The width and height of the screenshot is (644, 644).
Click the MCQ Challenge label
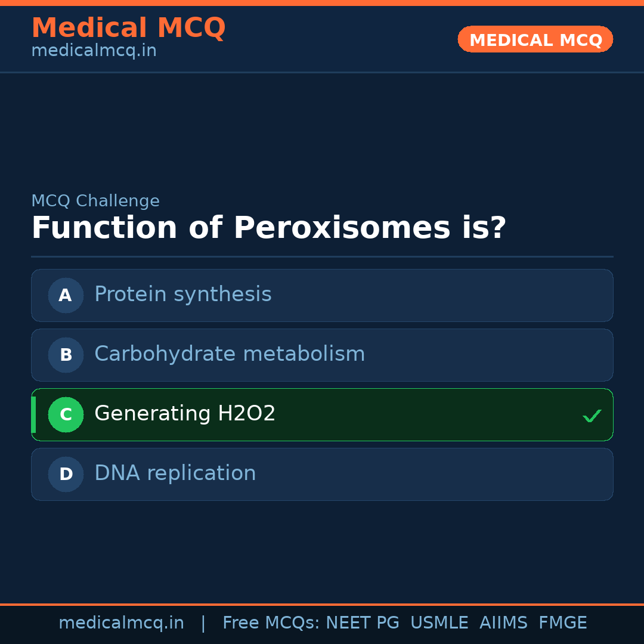pos(95,202)
